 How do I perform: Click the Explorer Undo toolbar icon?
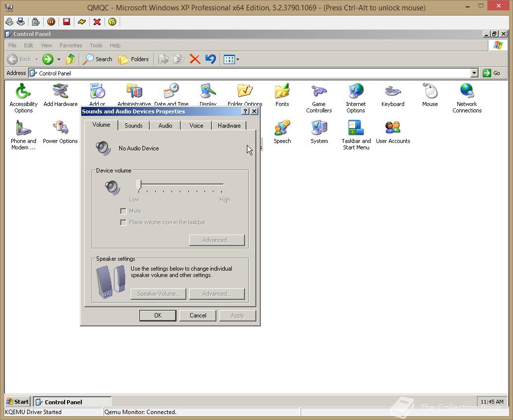pyautogui.click(x=211, y=59)
